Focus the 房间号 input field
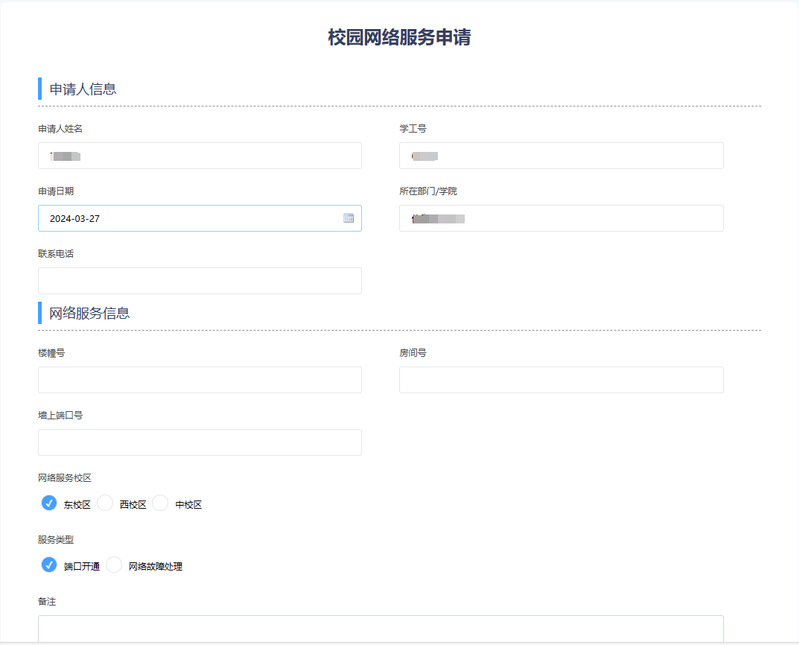The height and width of the screenshot is (645, 799). coord(560,380)
